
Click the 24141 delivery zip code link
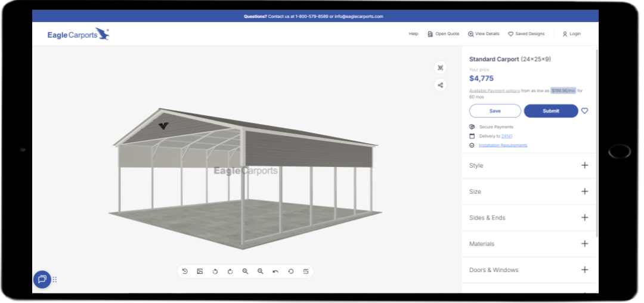coord(506,137)
